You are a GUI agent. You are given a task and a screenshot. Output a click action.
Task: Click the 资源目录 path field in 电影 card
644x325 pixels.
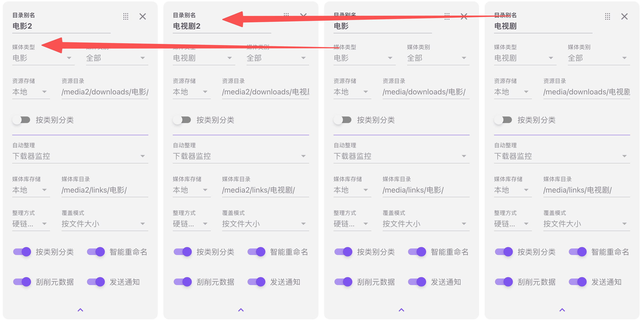point(426,92)
